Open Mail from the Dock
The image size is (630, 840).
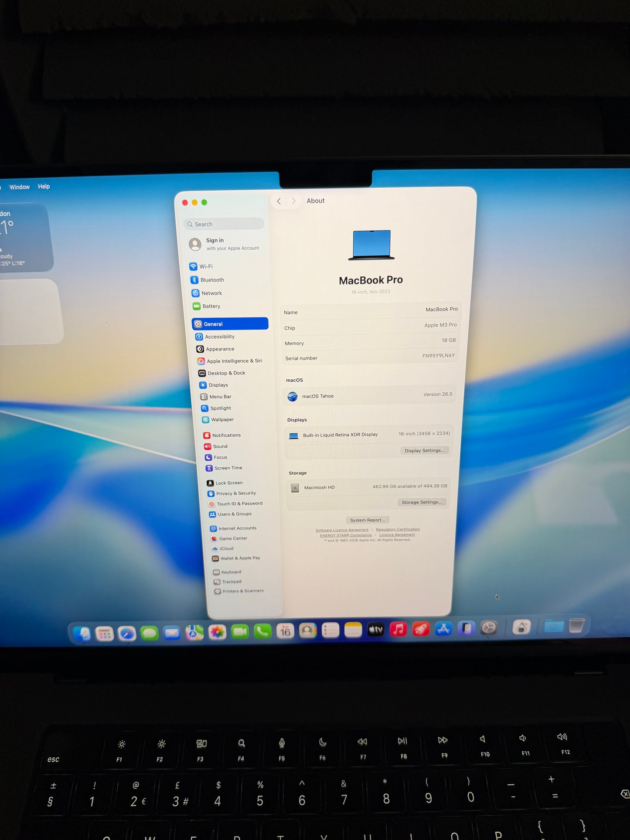(x=172, y=633)
